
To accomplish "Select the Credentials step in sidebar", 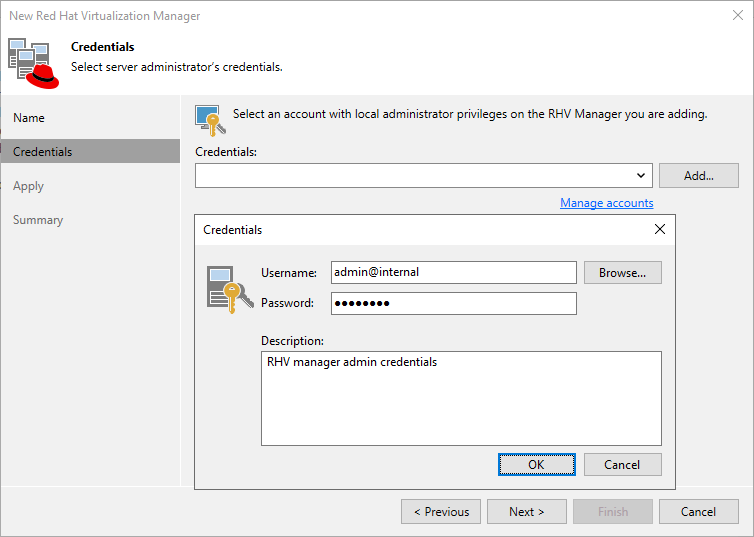I will [42, 152].
